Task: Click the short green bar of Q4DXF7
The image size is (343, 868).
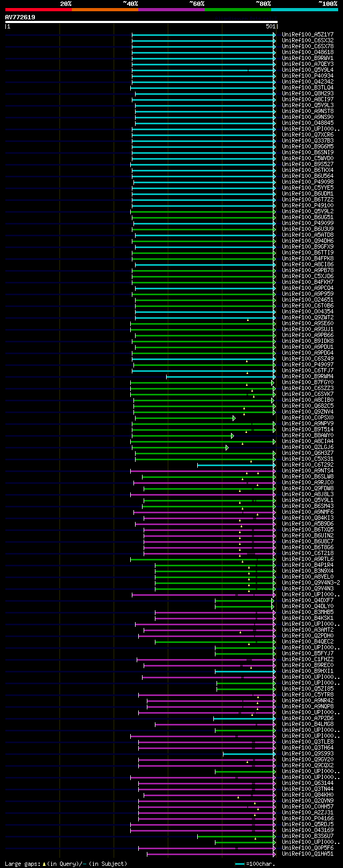Action: click(244, 601)
